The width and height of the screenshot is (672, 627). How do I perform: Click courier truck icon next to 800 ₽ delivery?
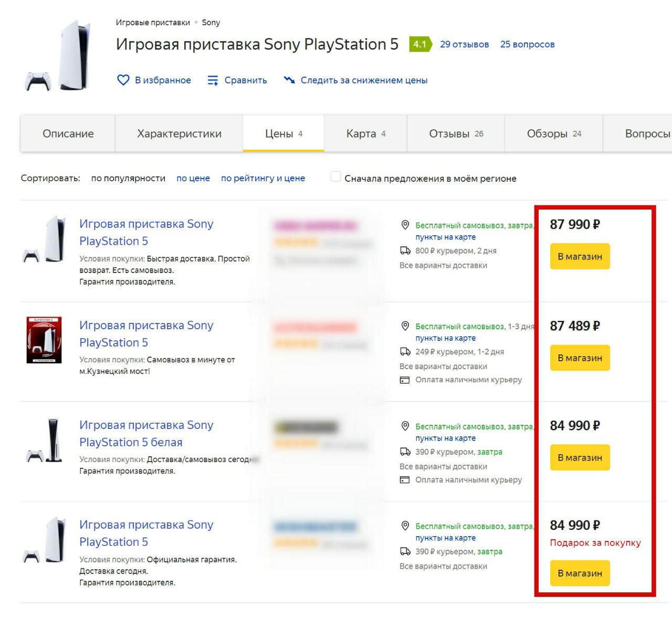pyautogui.click(x=405, y=250)
